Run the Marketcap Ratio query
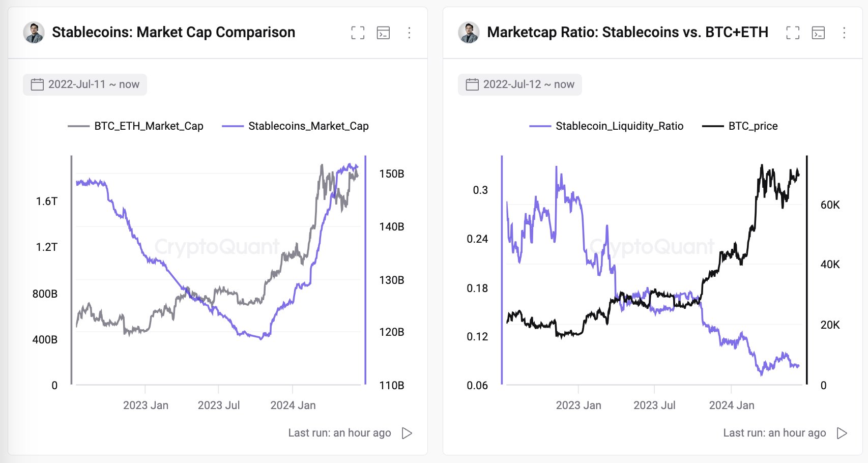The width and height of the screenshot is (868, 463). [842, 433]
